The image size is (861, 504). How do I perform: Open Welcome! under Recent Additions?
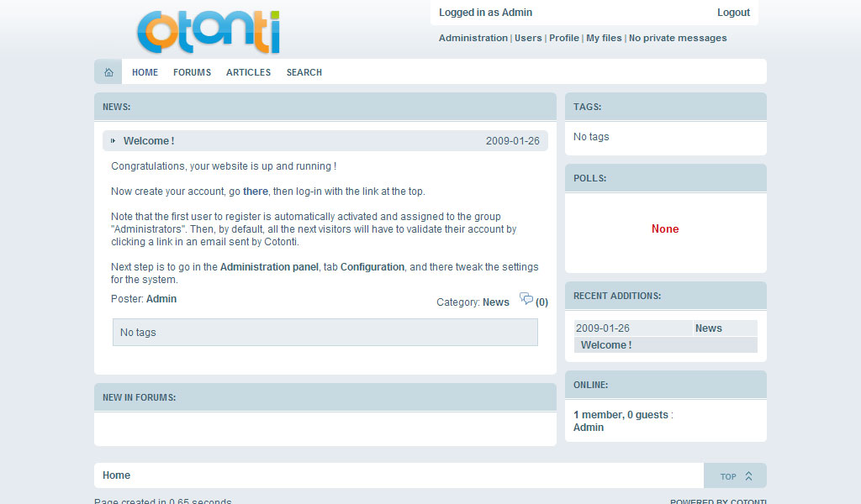pyautogui.click(x=605, y=345)
